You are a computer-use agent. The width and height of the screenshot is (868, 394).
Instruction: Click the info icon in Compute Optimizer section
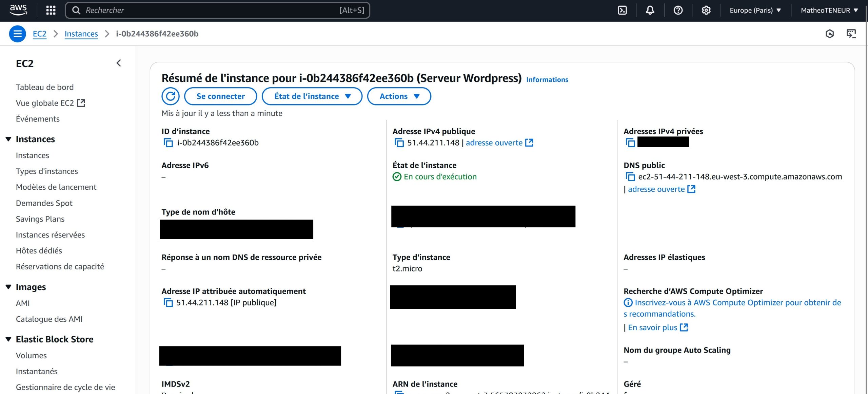[x=628, y=302]
